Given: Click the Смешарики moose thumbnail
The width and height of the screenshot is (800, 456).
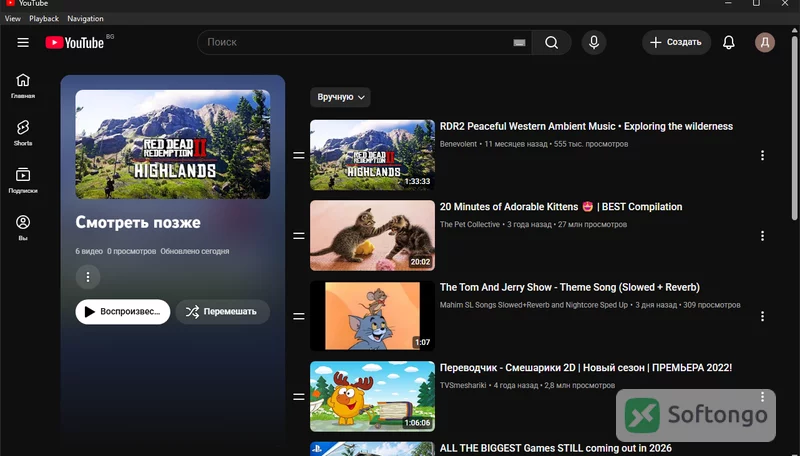Looking at the screenshot, I should [x=372, y=397].
